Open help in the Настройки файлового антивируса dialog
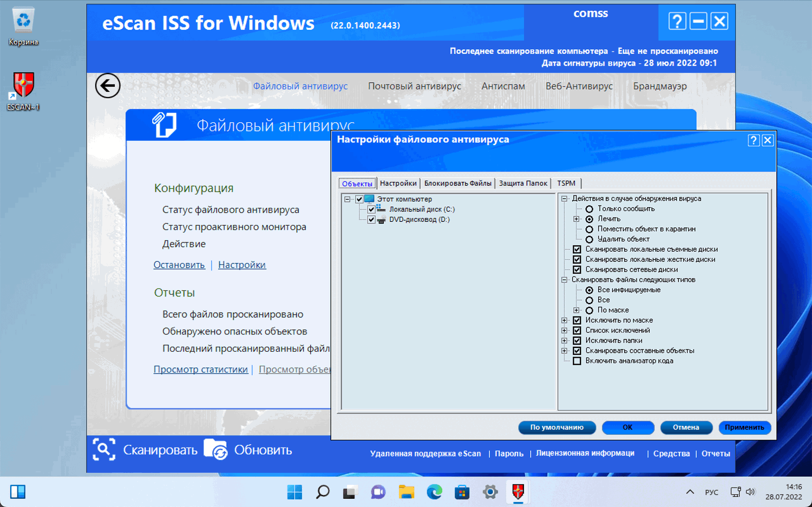This screenshot has width=812, height=507. tap(754, 141)
